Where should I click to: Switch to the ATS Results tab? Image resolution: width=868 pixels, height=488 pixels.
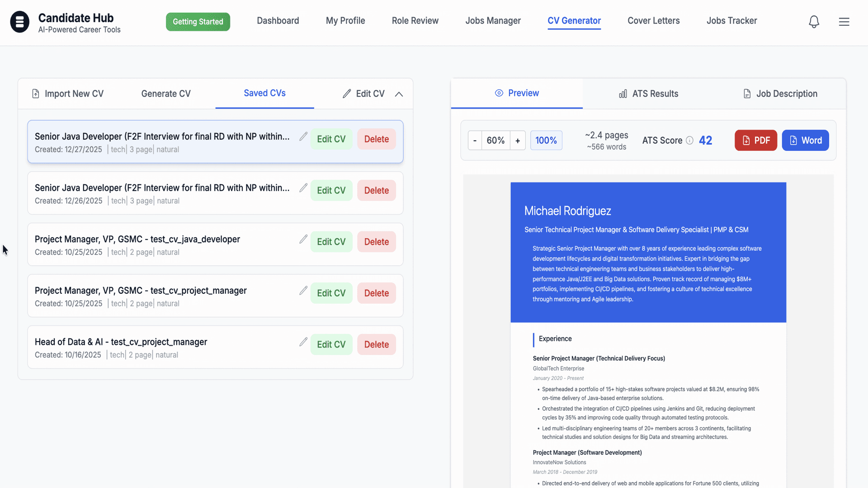pyautogui.click(x=648, y=94)
